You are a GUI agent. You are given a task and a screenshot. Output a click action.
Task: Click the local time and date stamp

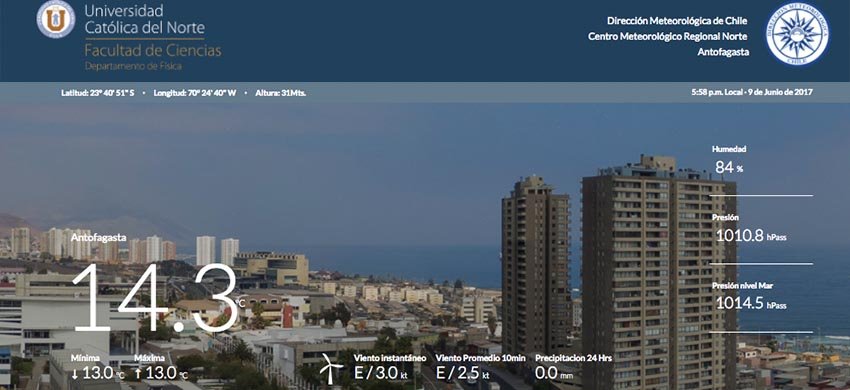(x=752, y=92)
